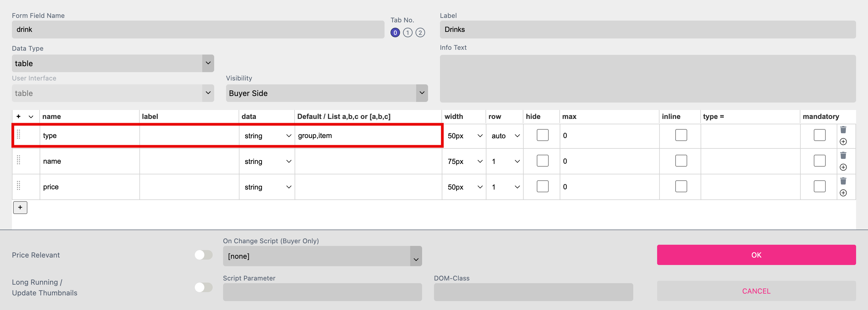868x310 pixels.
Task: Click the OK button
Action: pos(756,255)
